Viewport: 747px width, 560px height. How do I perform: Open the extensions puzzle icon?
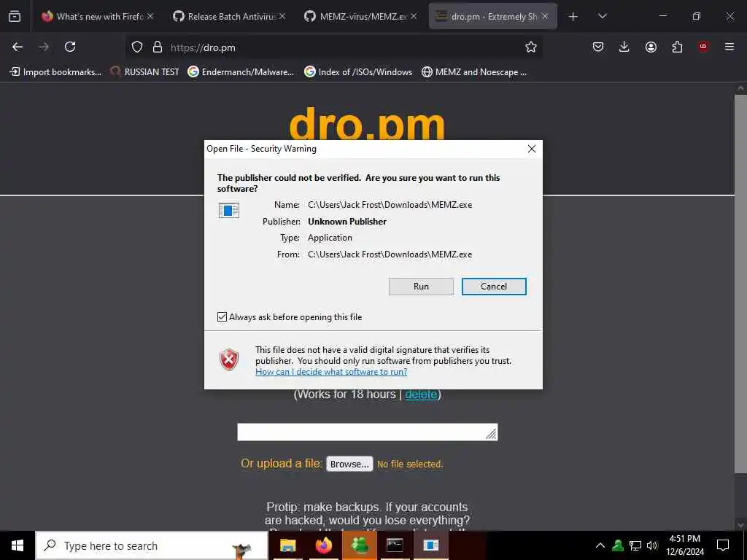tap(677, 47)
